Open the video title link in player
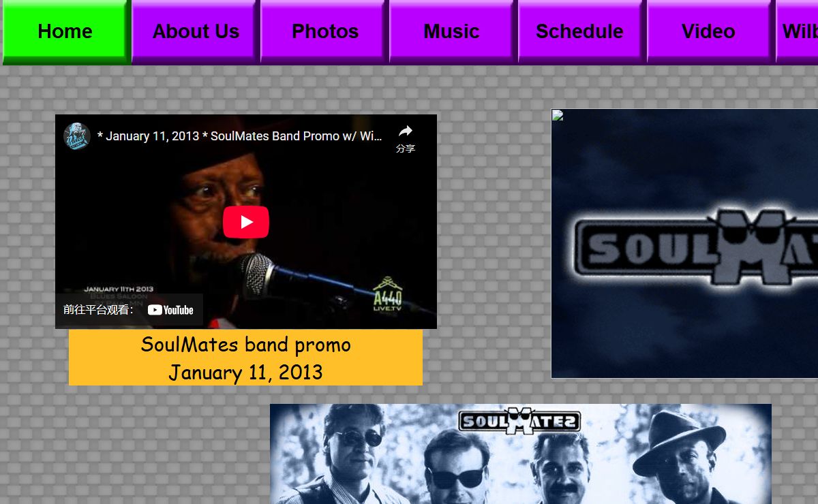 point(240,136)
